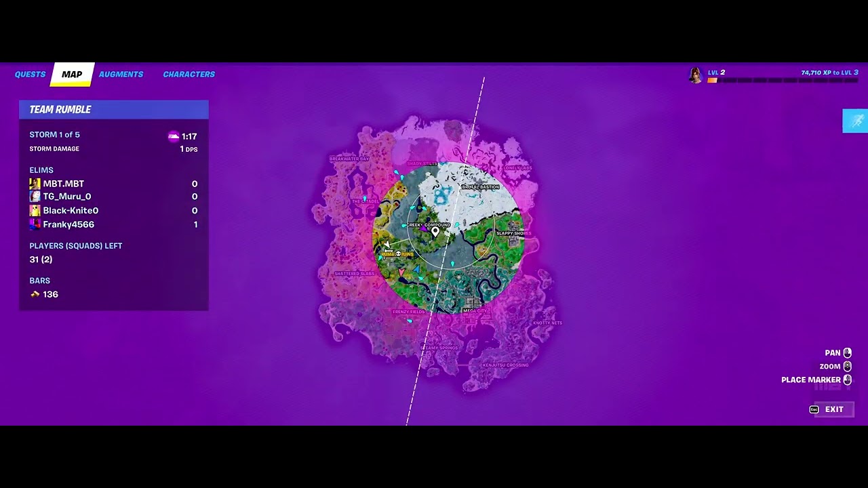Switch to the Augments tab
The image size is (868, 488).
(x=121, y=75)
